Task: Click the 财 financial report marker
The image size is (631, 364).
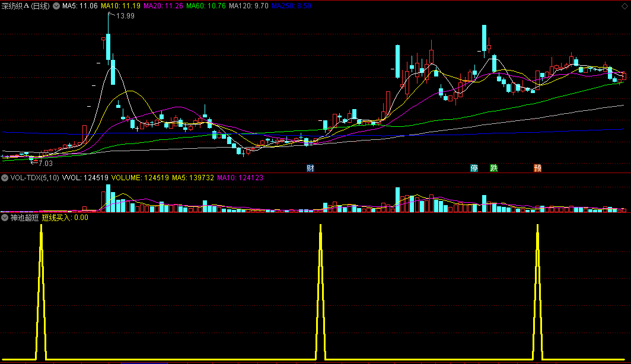Action: click(x=310, y=168)
